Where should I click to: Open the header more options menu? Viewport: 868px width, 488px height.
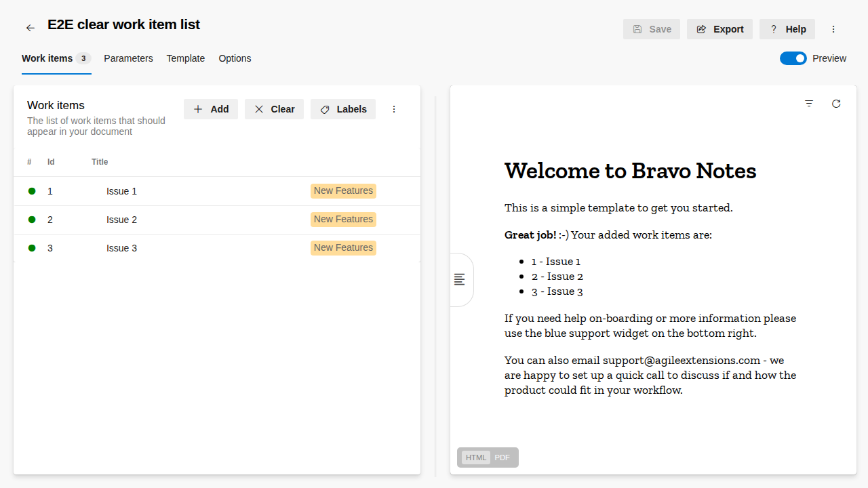(833, 29)
